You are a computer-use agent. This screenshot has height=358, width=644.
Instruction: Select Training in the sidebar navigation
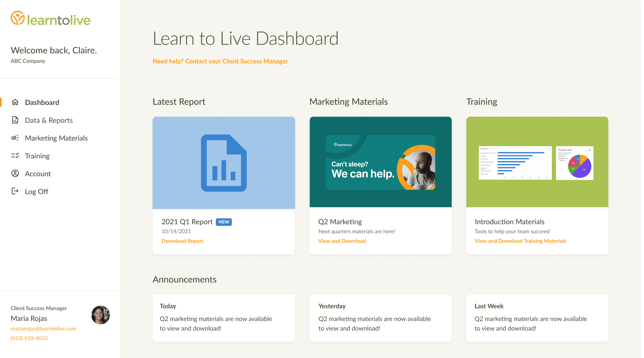coord(37,156)
